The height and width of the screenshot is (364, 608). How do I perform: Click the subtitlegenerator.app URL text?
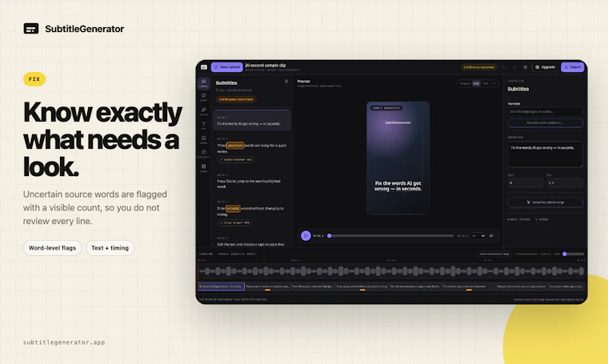point(64,342)
